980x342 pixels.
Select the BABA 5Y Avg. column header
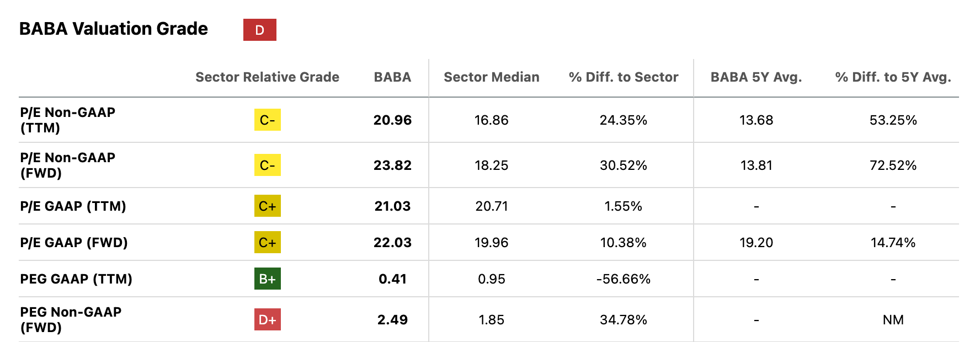pos(756,77)
